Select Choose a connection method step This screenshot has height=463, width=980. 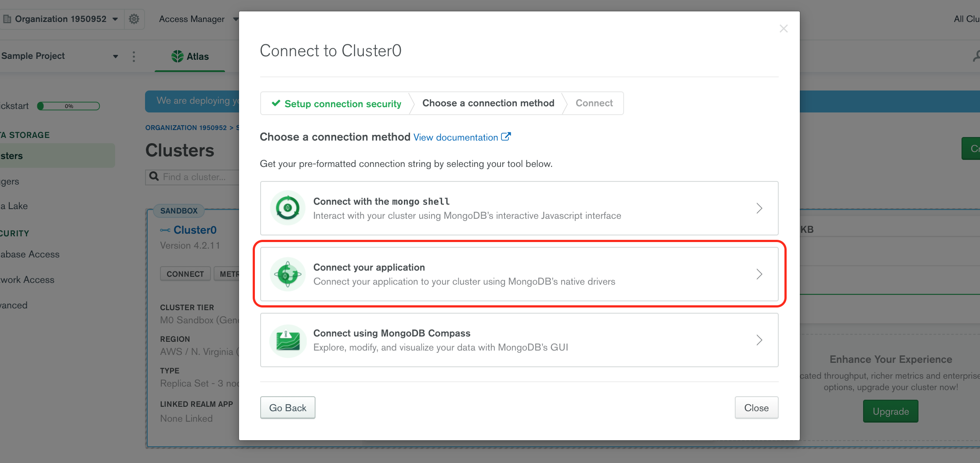(488, 103)
